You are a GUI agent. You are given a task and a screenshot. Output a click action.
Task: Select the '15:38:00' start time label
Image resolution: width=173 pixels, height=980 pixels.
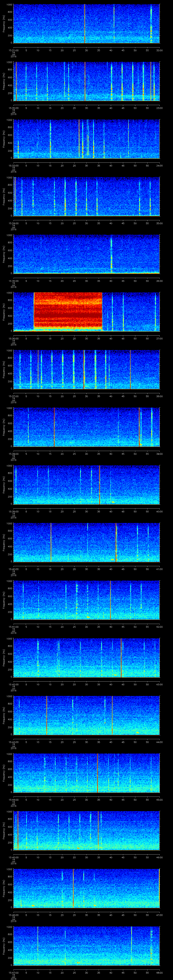pos(14,454)
